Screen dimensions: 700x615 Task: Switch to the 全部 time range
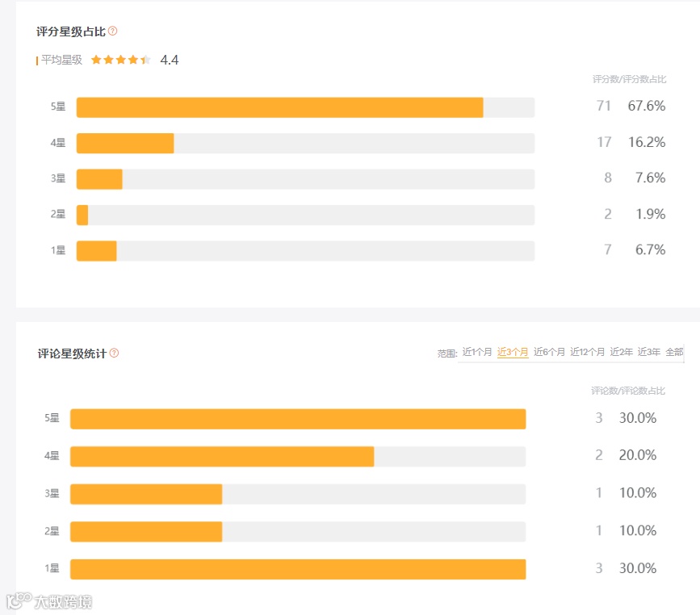pos(674,353)
